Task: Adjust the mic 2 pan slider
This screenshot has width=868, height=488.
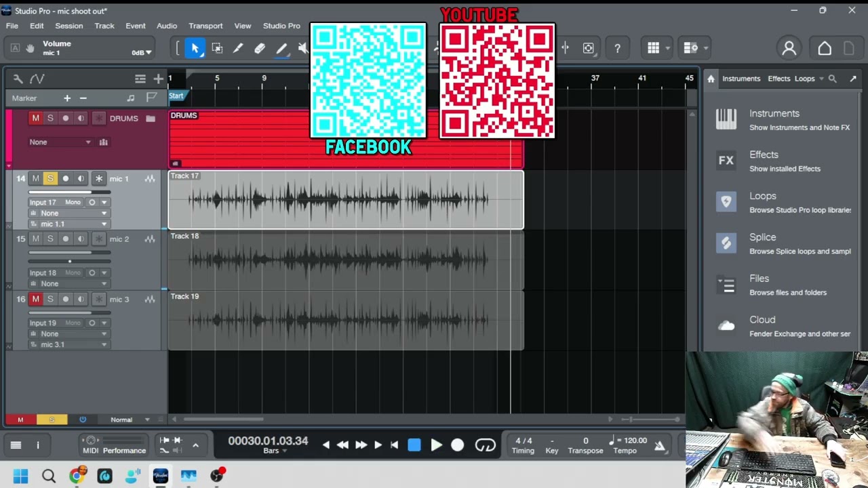Action: (x=69, y=261)
